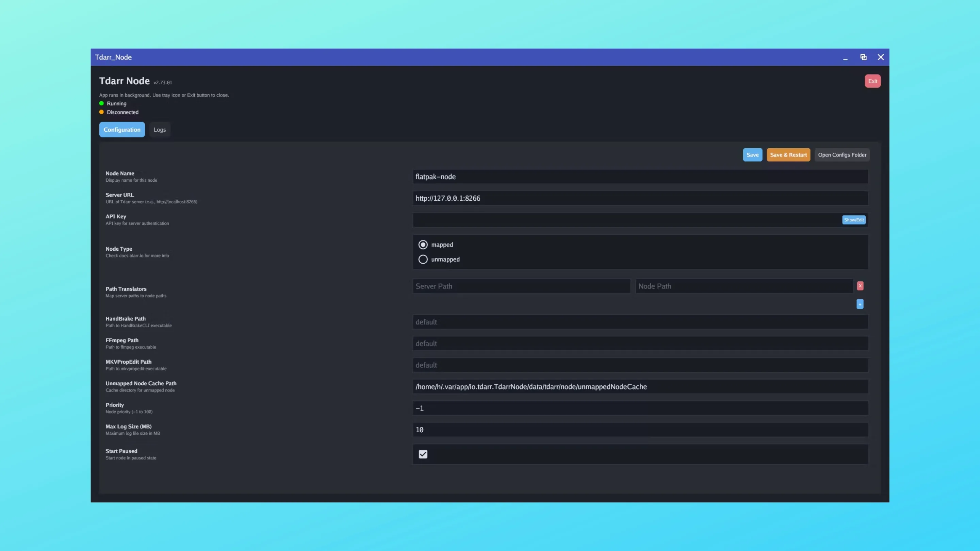Focus the Node Path translator field
The width and height of the screenshot is (980, 551).
(744, 286)
